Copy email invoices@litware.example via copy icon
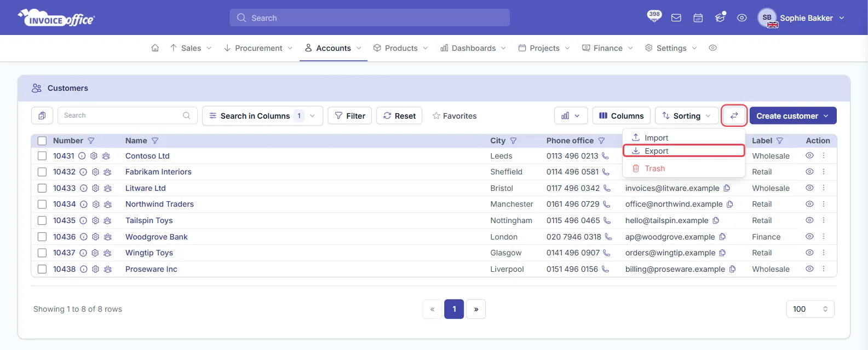Image resolution: width=868 pixels, height=350 pixels. pyautogui.click(x=727, y=188)
